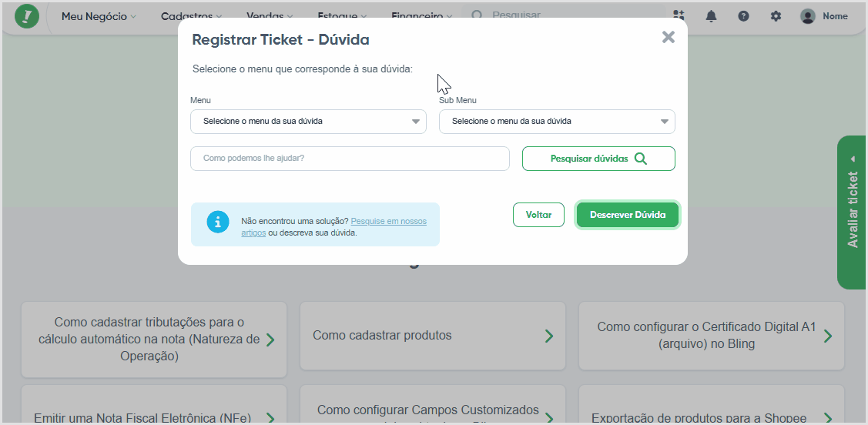Click the chevron on the Natureza de Operação card
This screenshot has width=868, height=425.
(270, 340)
